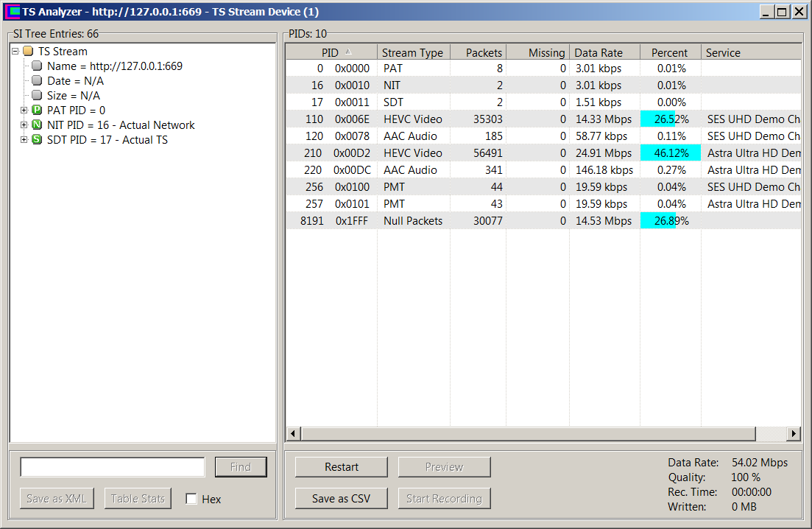Expand the PAT PID = 0 node
812x529 pixels.
(x=24, y=111)
